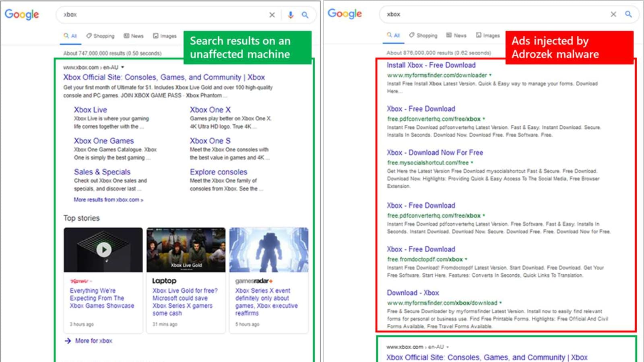Screen dimensions: 644x362
Task: Click the voice search microphone icon
Action: pyautogui.click(x=291, y=15)
